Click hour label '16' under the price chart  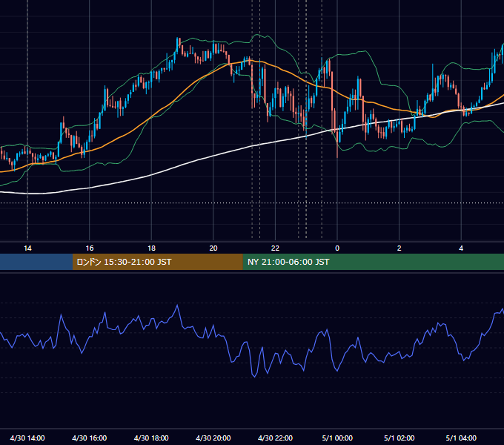(90, 248)
